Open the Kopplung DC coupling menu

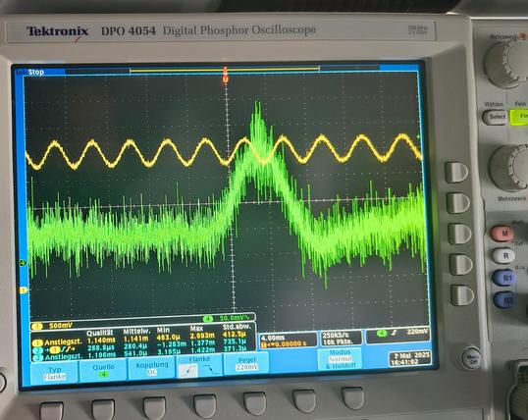click(152, 368)
